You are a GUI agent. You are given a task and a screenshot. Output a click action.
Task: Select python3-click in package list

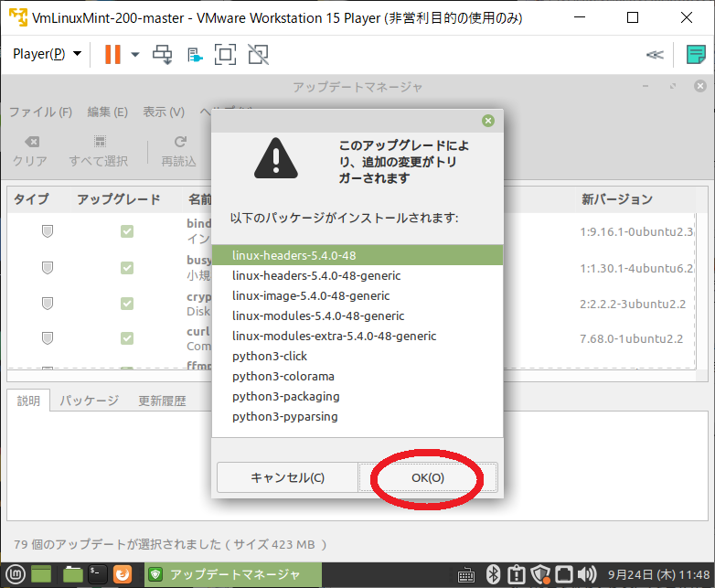click(x=357, y=356)
